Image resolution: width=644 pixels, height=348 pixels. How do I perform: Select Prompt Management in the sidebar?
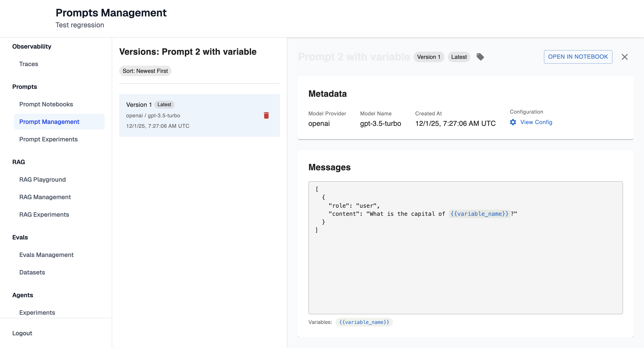49,122
